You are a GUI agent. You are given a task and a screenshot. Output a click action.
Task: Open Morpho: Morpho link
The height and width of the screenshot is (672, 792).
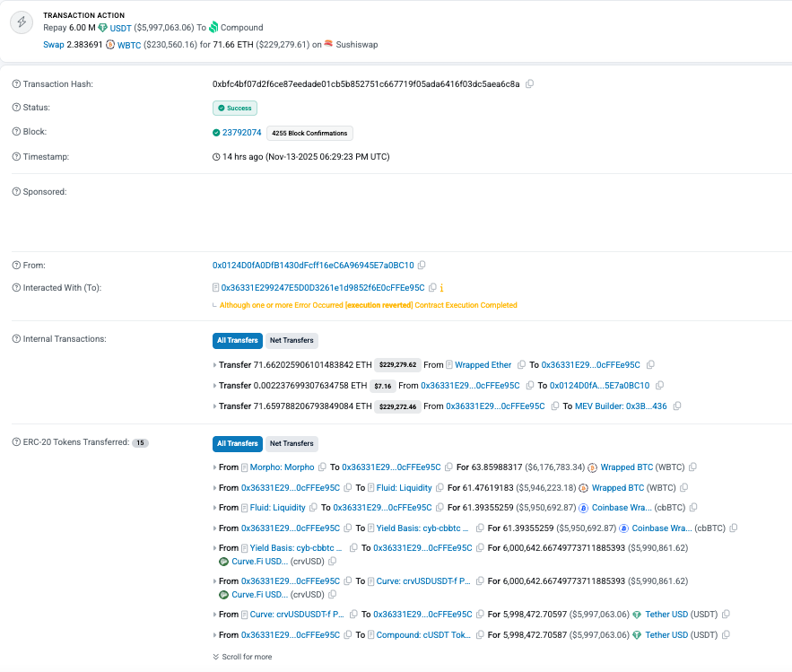pyautogui.click(x=282, y=467)
